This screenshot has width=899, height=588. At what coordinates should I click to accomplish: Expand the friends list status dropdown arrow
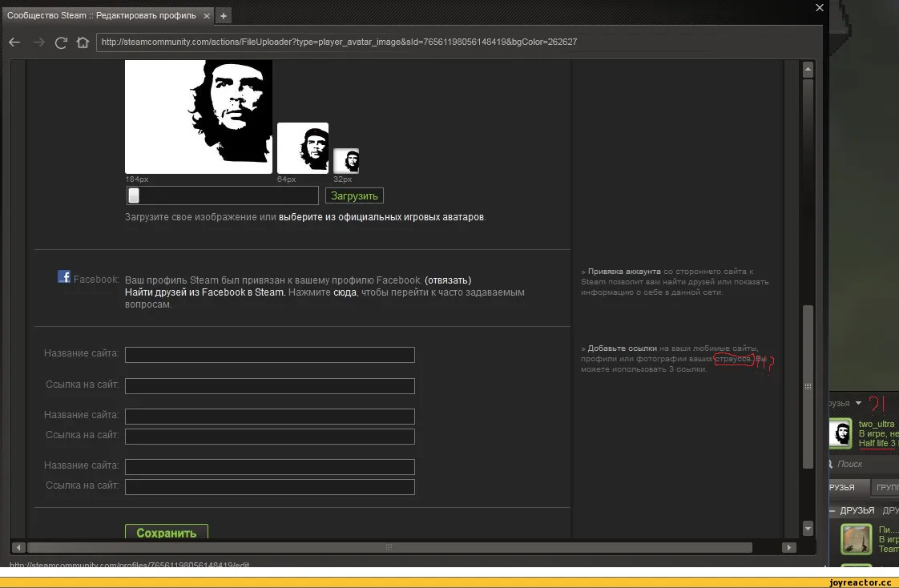click(858, 403)
